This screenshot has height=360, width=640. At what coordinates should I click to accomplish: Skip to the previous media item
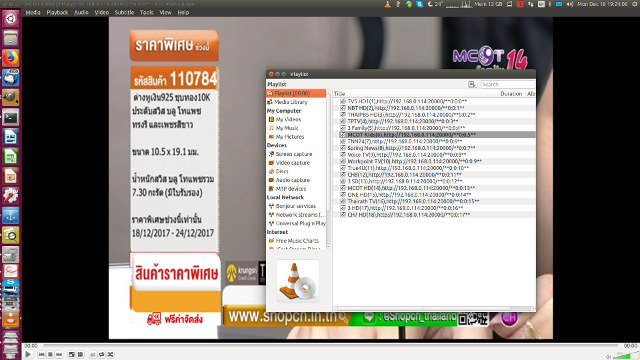tap(41, 355)
